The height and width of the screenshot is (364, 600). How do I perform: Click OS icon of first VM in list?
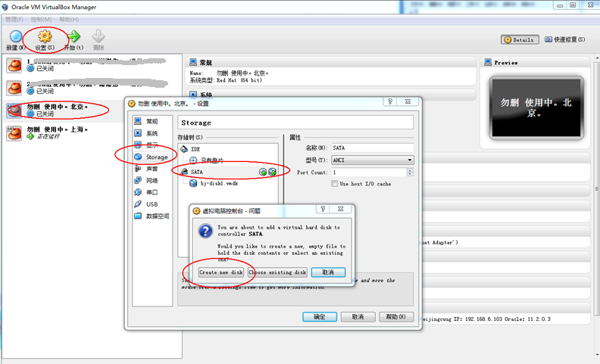[x=14, y=65]
